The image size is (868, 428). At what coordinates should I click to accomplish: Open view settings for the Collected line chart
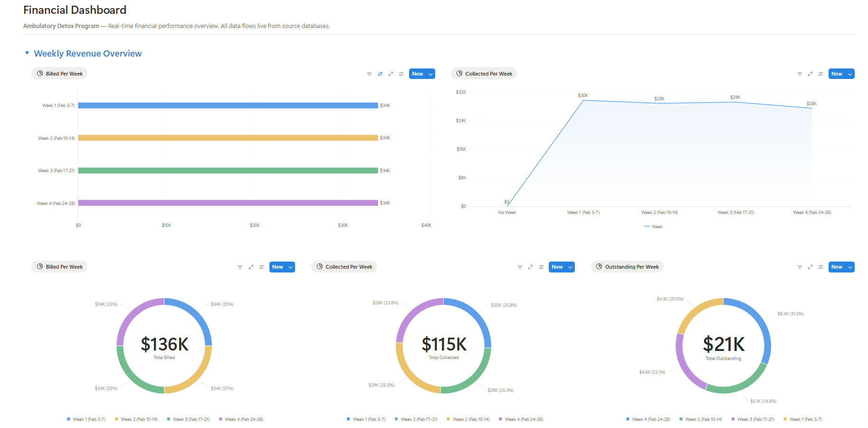[x=820, y=74]
